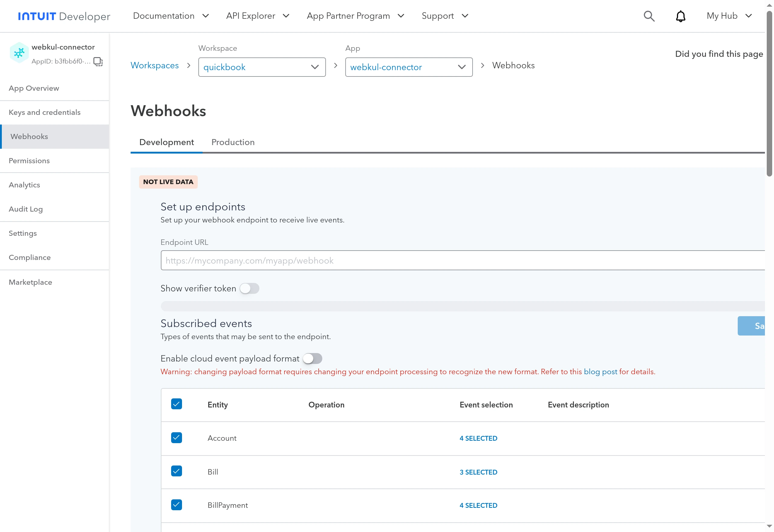774x532 pixels.
Task: Expand the API Explorer menu
Action: 258,16
